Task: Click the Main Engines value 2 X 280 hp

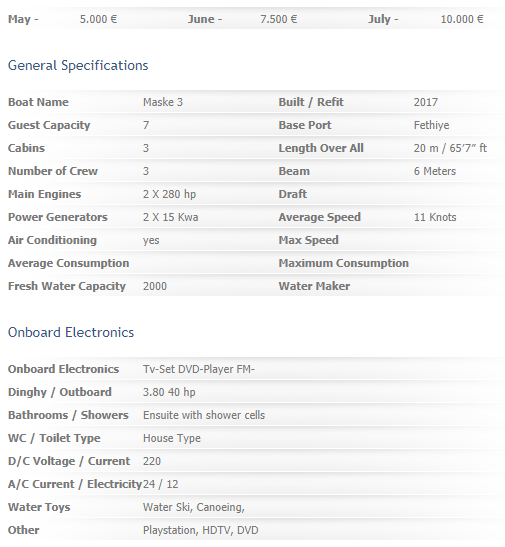Action: 169,194
